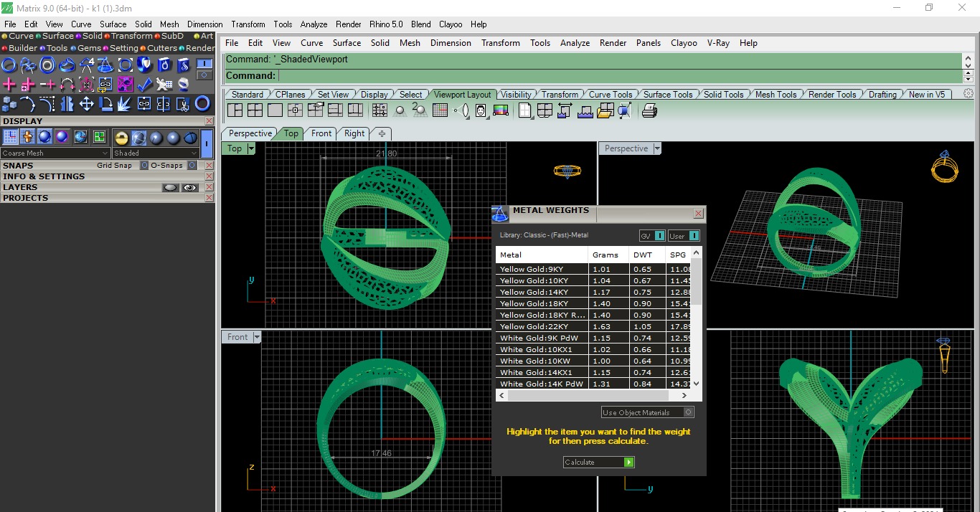
Task: Close the DISPLAY panel
Action: pos(209,121)
